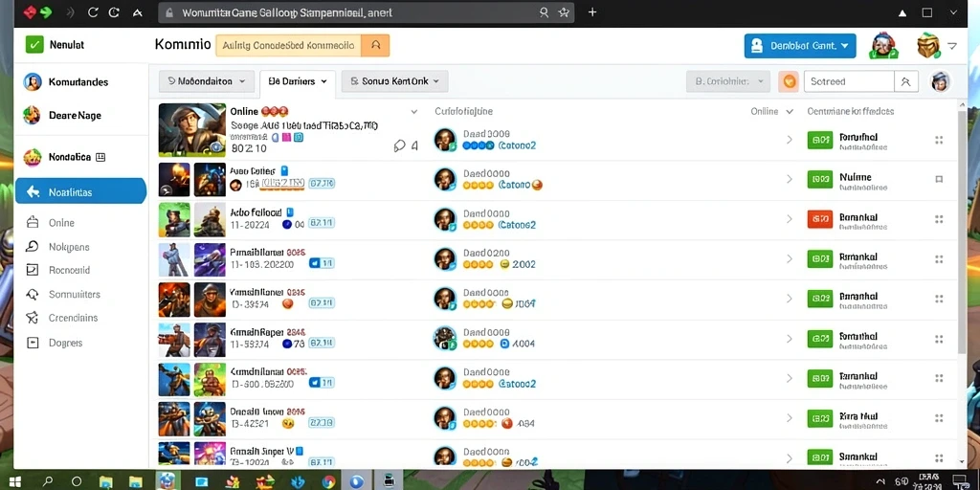Click the Crcendinins star icon in sidebar

pyautogui.click(x=32, y=318)
